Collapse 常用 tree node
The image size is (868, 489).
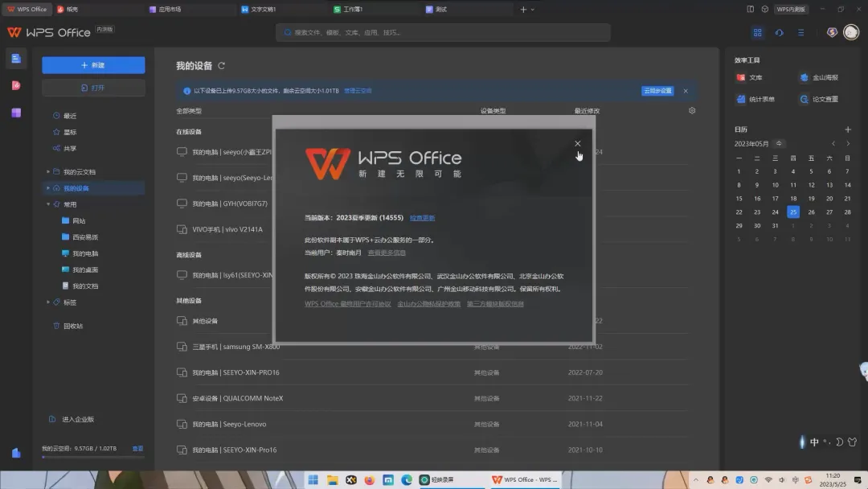point(48,204)
